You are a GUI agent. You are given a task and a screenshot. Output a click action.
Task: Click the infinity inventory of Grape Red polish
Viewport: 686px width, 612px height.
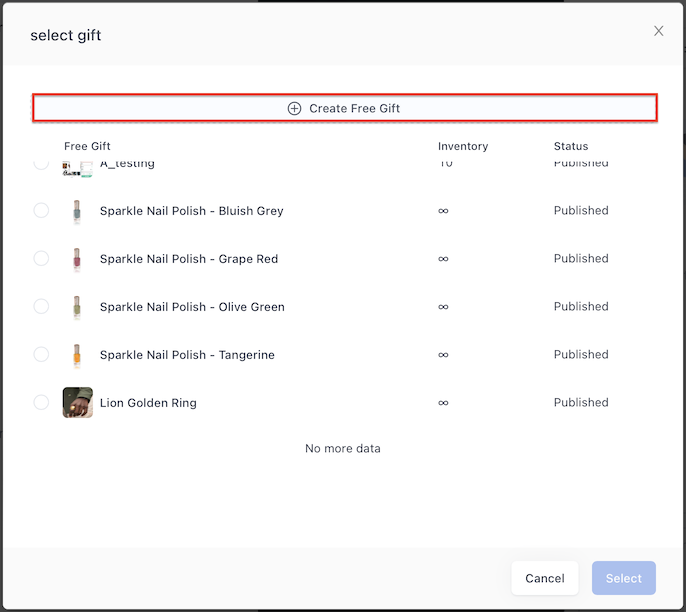[443, 259]
